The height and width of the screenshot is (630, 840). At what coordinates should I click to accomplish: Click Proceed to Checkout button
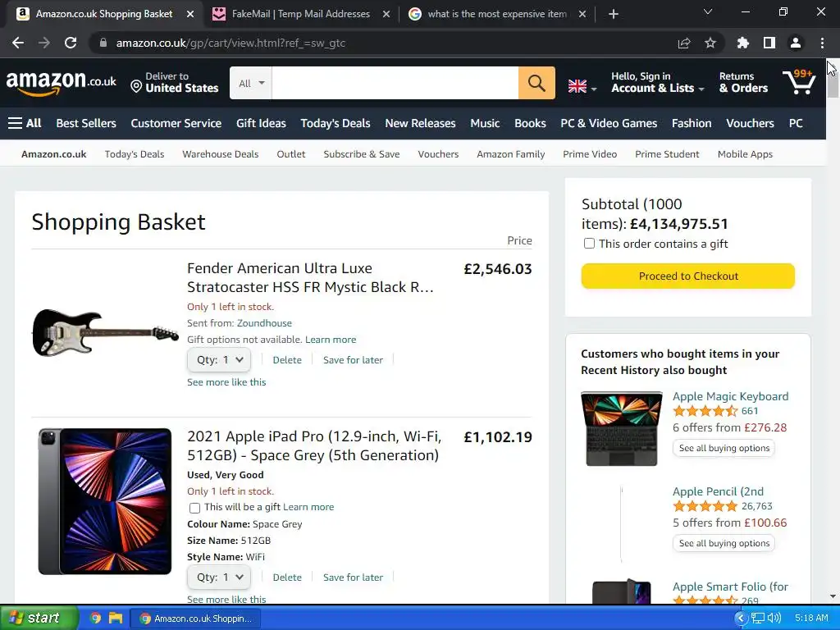click(x=688, y=276)
